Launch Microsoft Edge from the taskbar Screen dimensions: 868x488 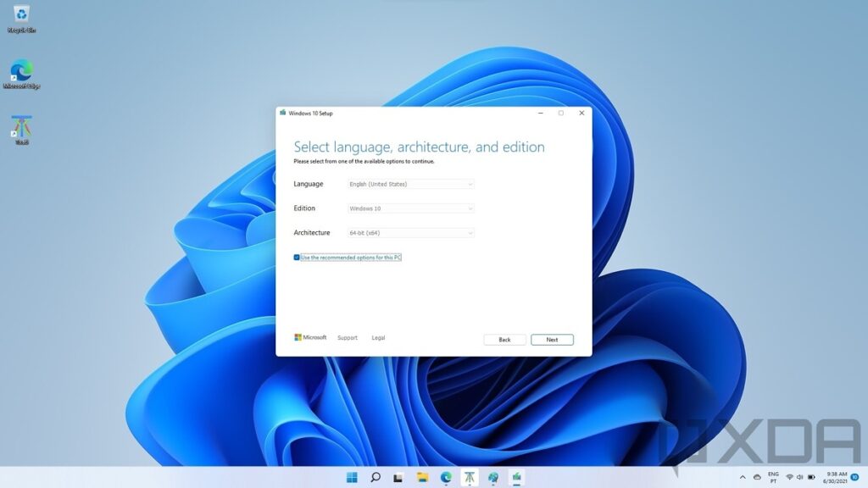point(446,478)
